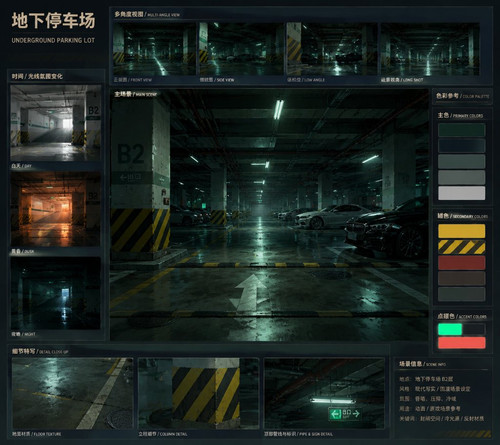Select the daytime lighting thumbnail

point(56,123)
